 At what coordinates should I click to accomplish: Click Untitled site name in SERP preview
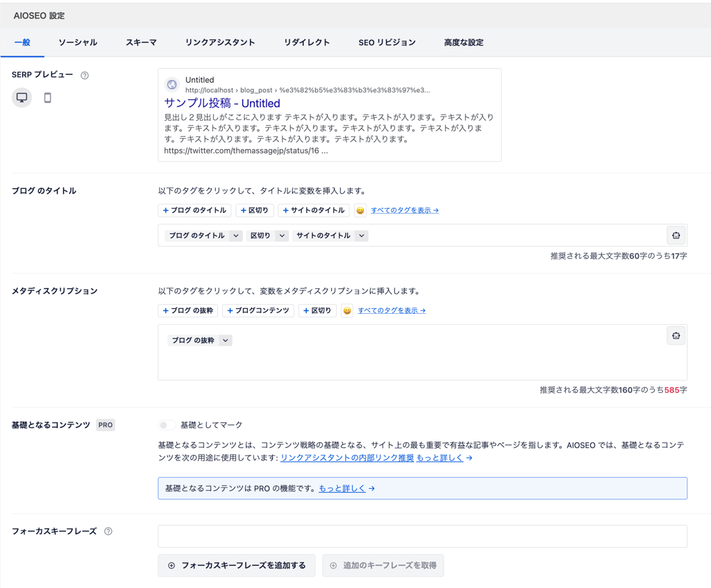click(x=199, y=80)
